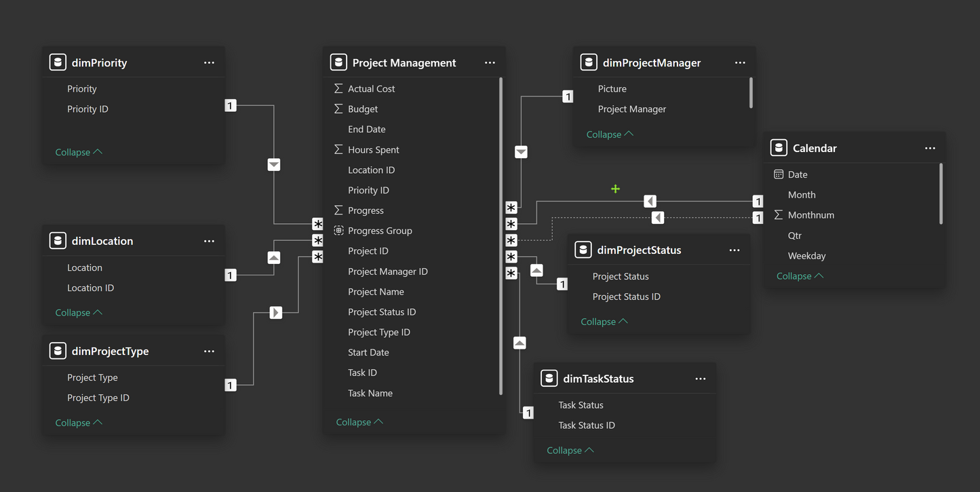The width and height of the screenshot is (980, 492).
Task: Select the dimTaskStatus relationship filter direction arrow
Action: click(x=520, y=343)
